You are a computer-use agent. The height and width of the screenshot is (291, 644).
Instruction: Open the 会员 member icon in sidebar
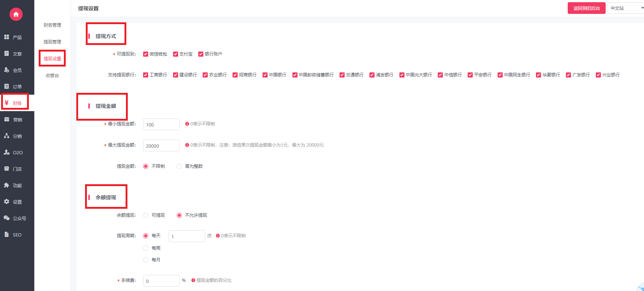(7, 70)
